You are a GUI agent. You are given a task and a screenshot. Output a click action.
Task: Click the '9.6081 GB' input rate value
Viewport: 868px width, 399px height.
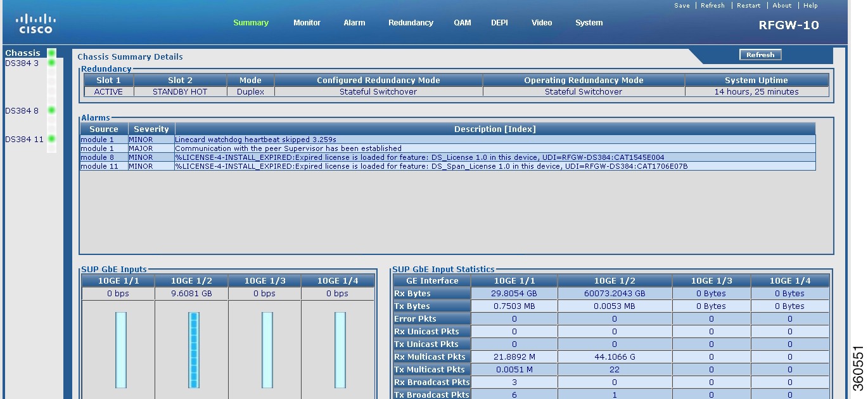(x=191, y=294)
